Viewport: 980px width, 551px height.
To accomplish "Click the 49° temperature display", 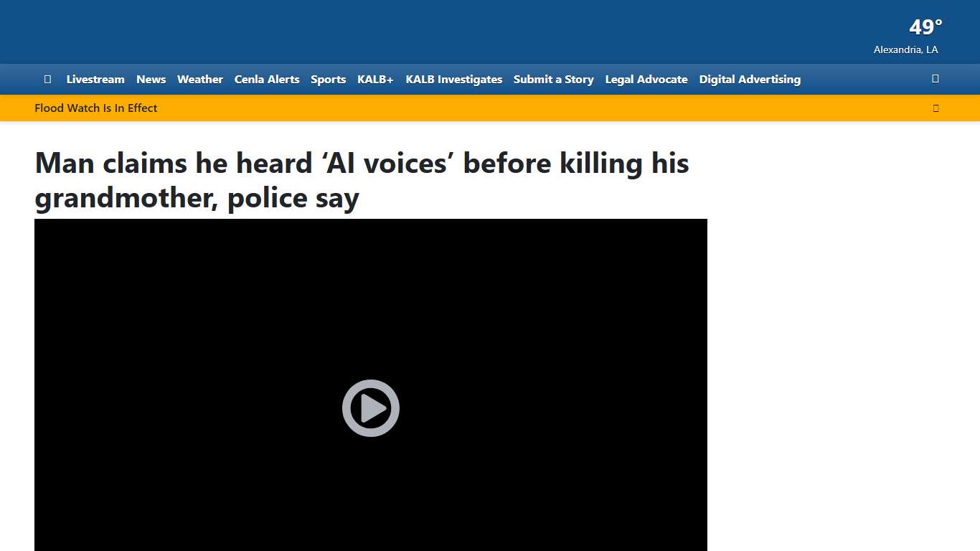I will (925, 27).
